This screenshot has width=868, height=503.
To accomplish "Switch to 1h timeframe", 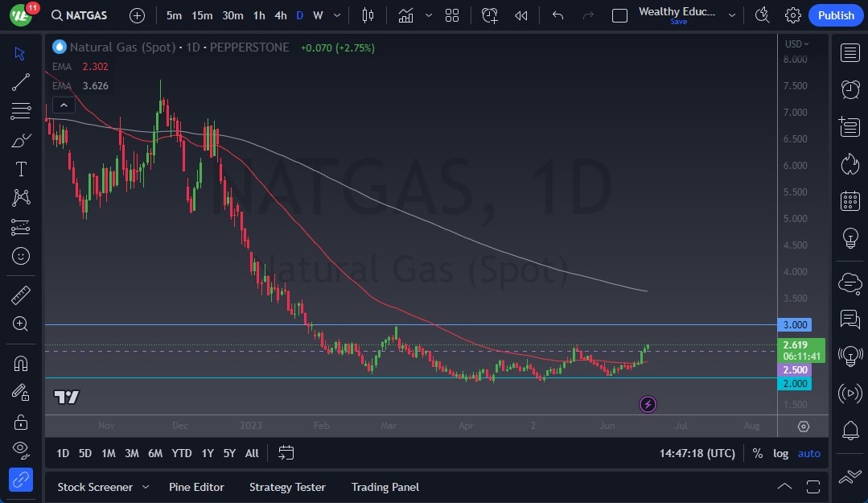I will coord(258,15).
